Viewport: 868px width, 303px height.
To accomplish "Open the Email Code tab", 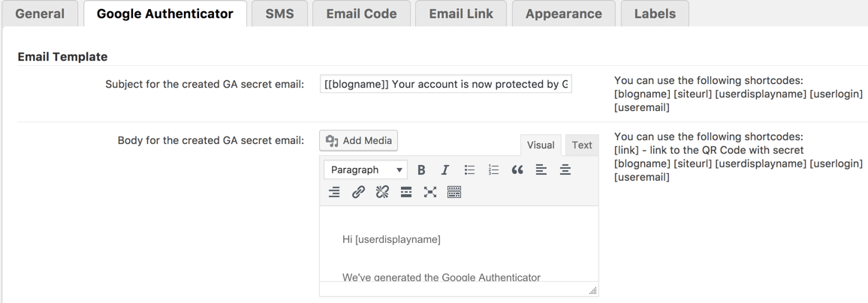I will [361, 13].
